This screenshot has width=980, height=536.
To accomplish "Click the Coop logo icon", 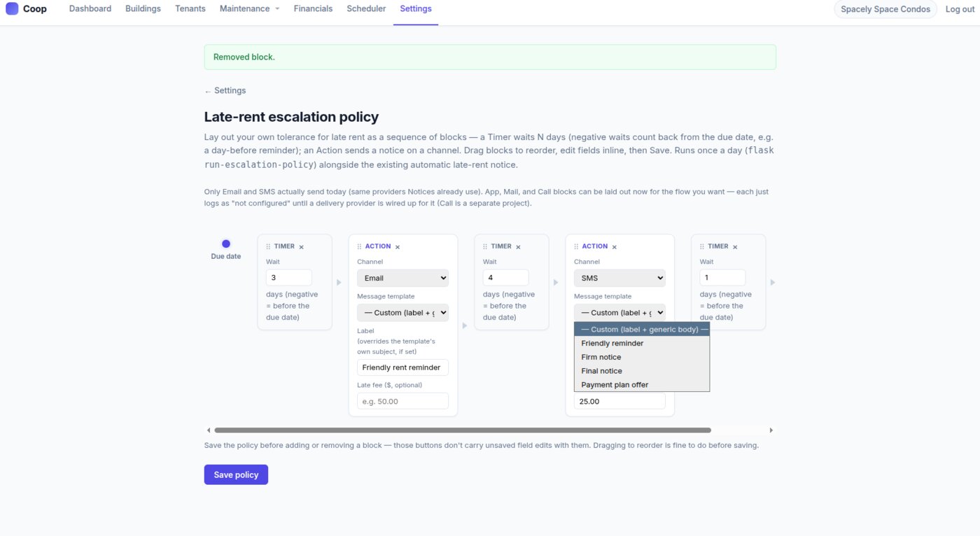I will [x=12, y=9].
